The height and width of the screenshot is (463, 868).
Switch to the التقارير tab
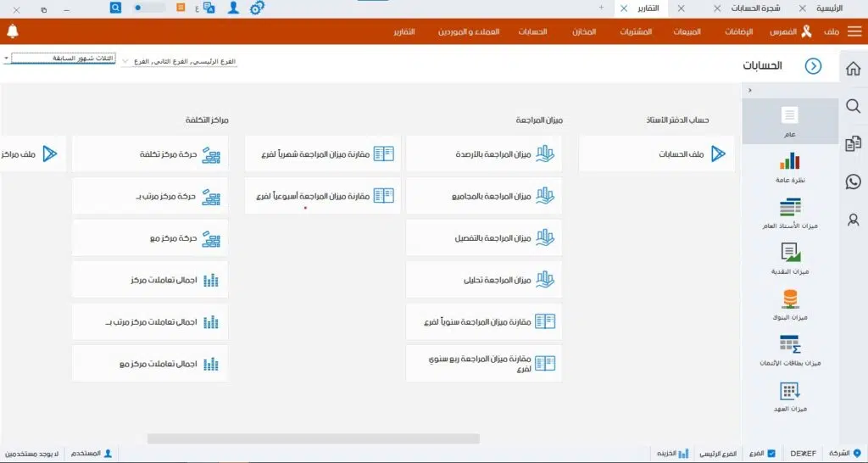pyautogui.click(x=648, y=8)
